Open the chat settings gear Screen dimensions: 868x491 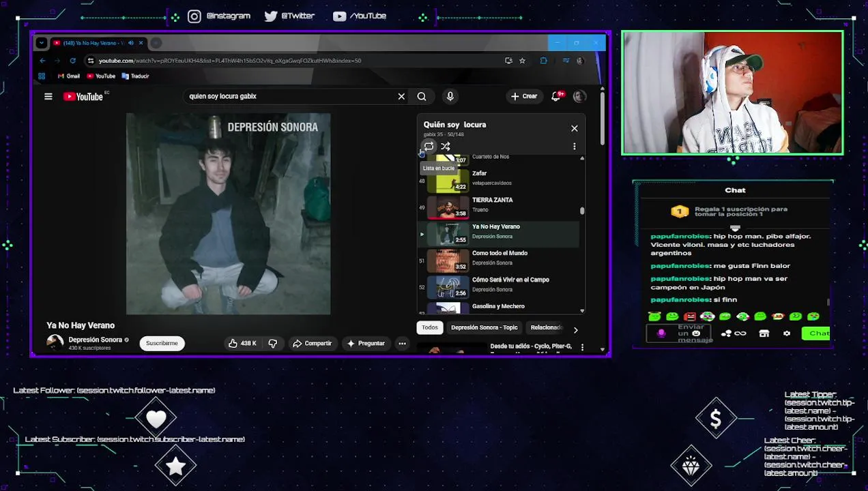point(787,333)
